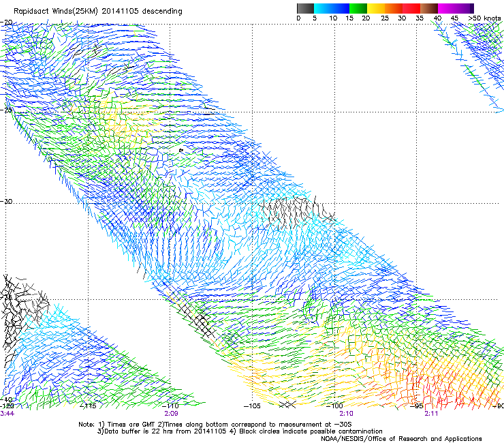This screenshot has width=504, height=443.
Task: Click the '-95' longitude axis label
Action: pos(417,406)
